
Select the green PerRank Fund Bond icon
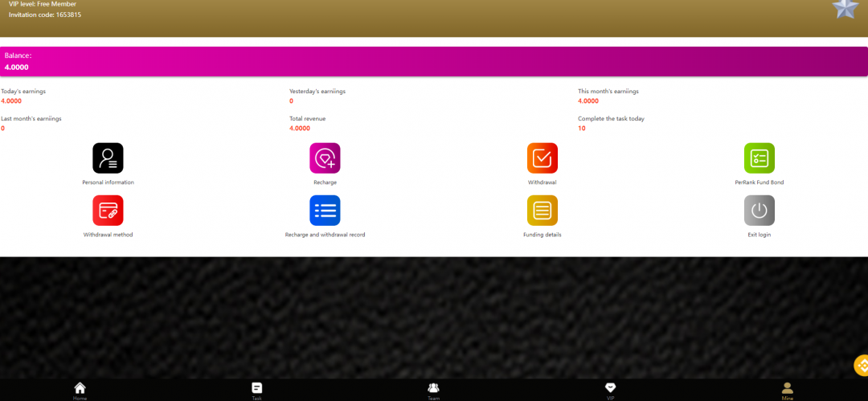[x=759, y=158]
